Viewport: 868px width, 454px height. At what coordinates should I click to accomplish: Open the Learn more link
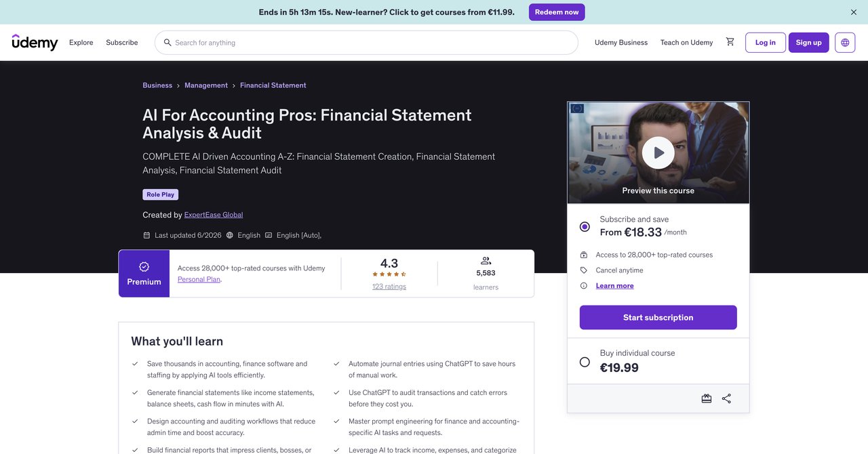click(615, 286)
